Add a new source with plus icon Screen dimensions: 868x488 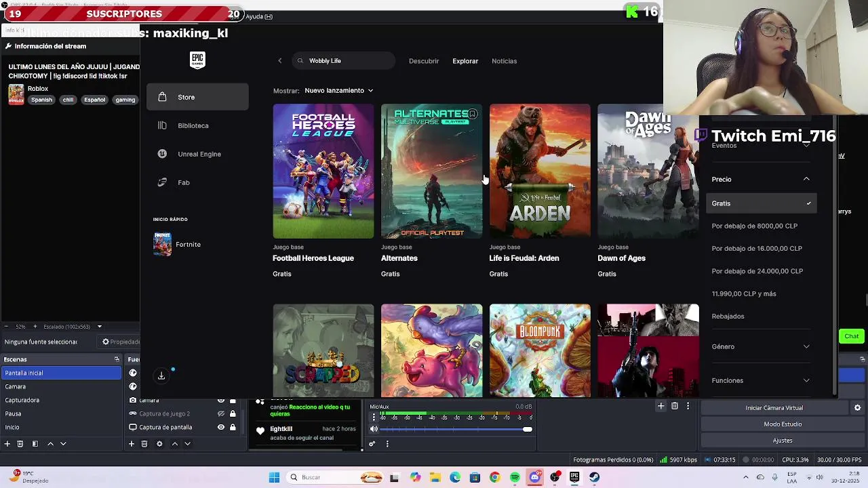[x=132, y=444]
